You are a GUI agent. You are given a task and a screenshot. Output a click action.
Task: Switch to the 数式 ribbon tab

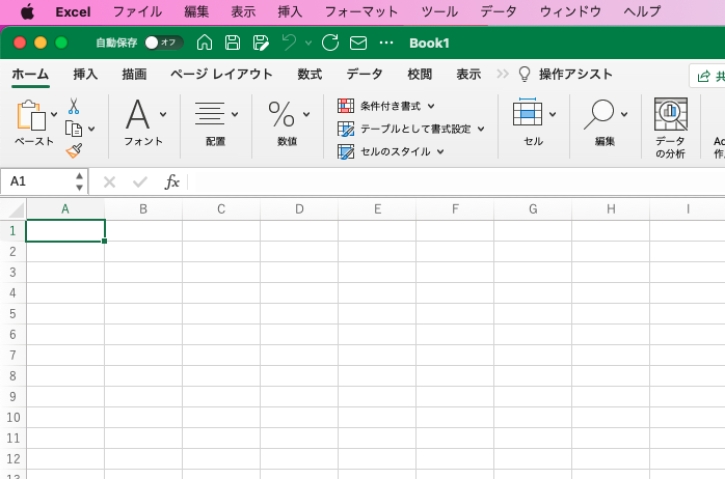[309, 74]
